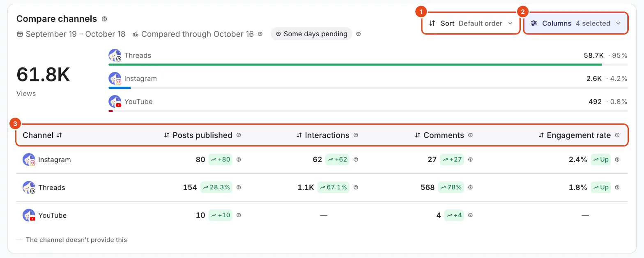This screenshot has width=644, height=258.
Task: Click help icon next to Instagram +27 comments
Action: pyautogui.click(x=470, y=160)
